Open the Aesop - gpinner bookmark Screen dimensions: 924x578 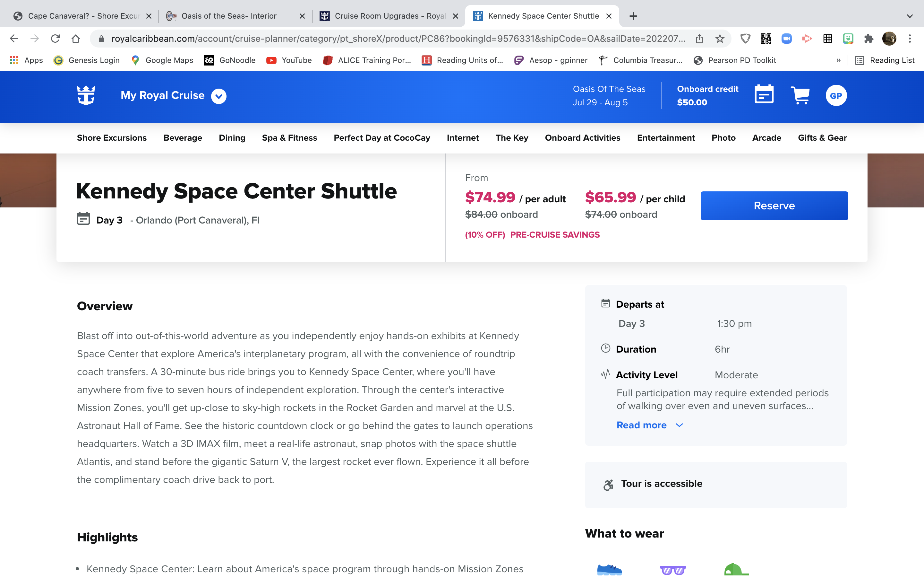pyautogui.click(x=551, y=60)
